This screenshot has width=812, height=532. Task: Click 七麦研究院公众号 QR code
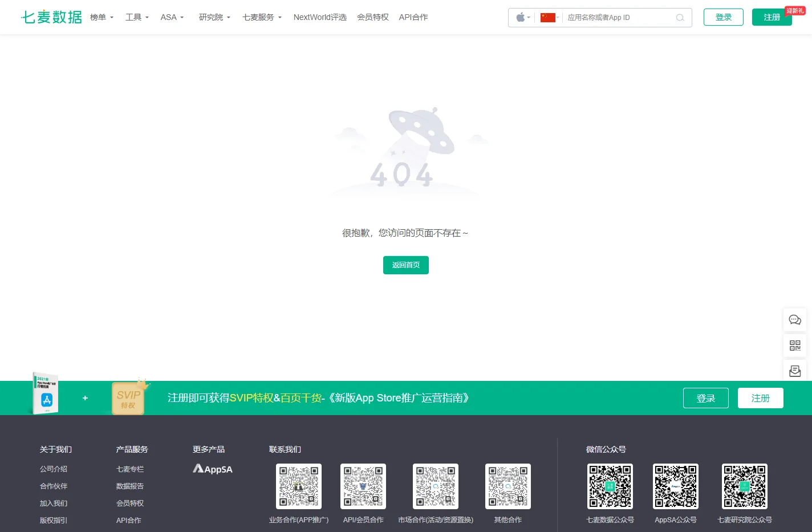(x=745, y=486)
